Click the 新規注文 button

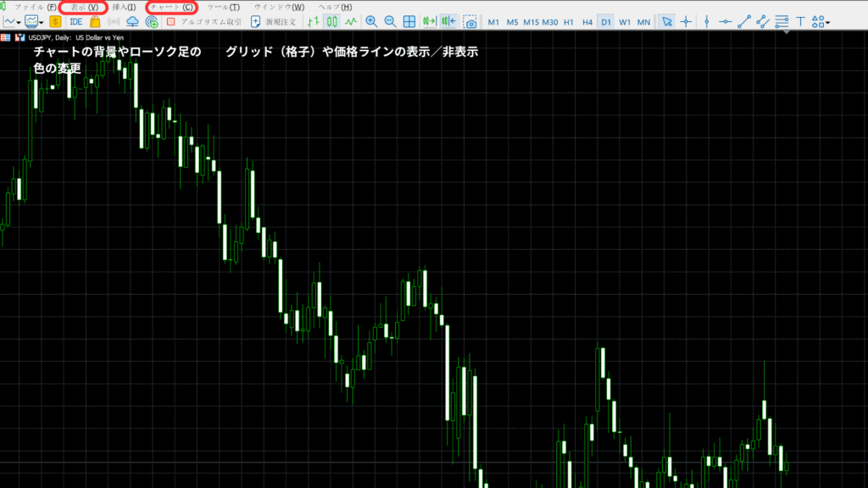(x=273, y=21)
